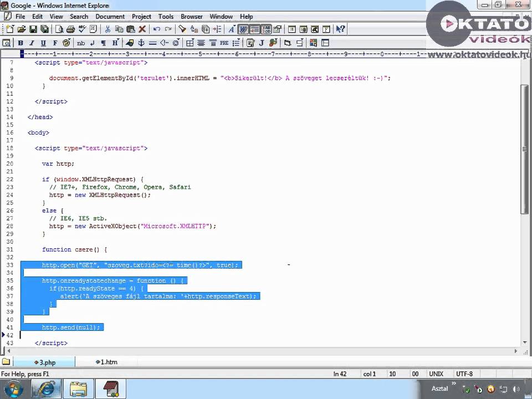This screenshot has height=399, width=532.
Task: Open Go to Line from the toolbar
Action: (x=217, y=29)
